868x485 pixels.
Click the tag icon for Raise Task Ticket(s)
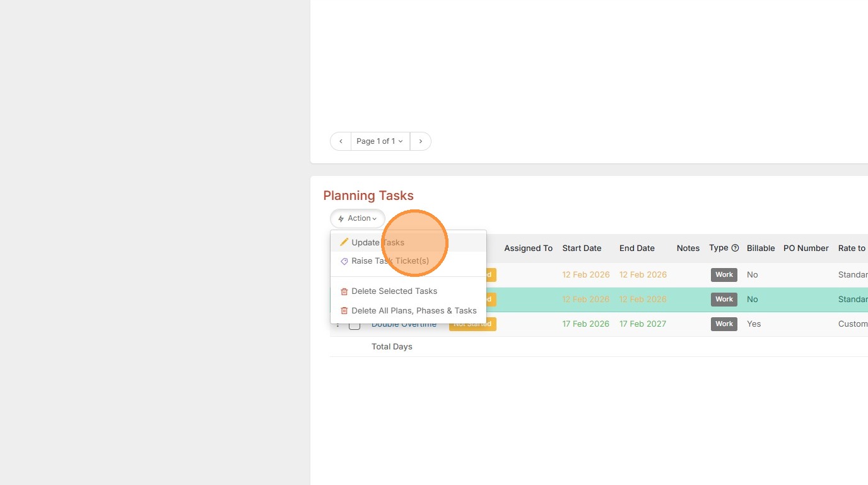click(x=344, y=261)
